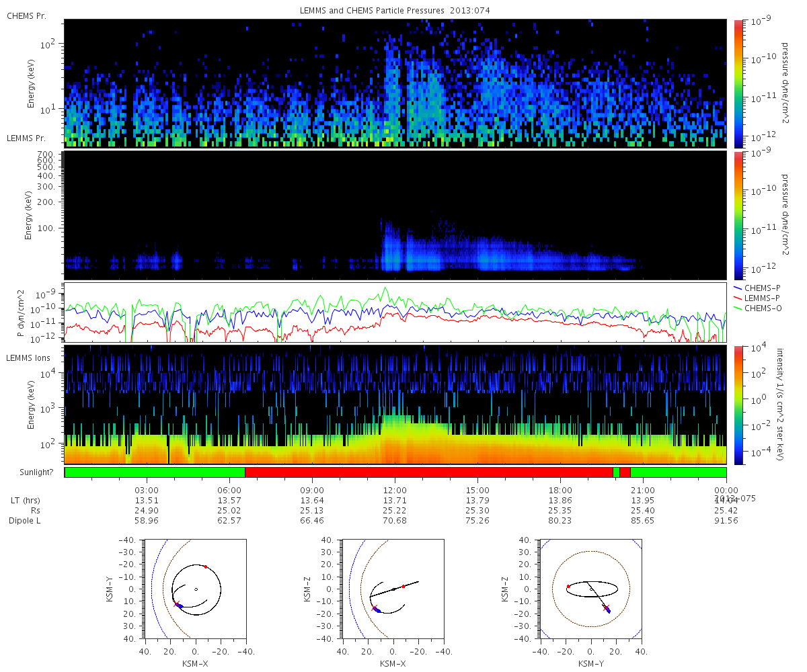Click the LEMMS pressure color bar
Screen dimensions: 807x672
[738, 215]
